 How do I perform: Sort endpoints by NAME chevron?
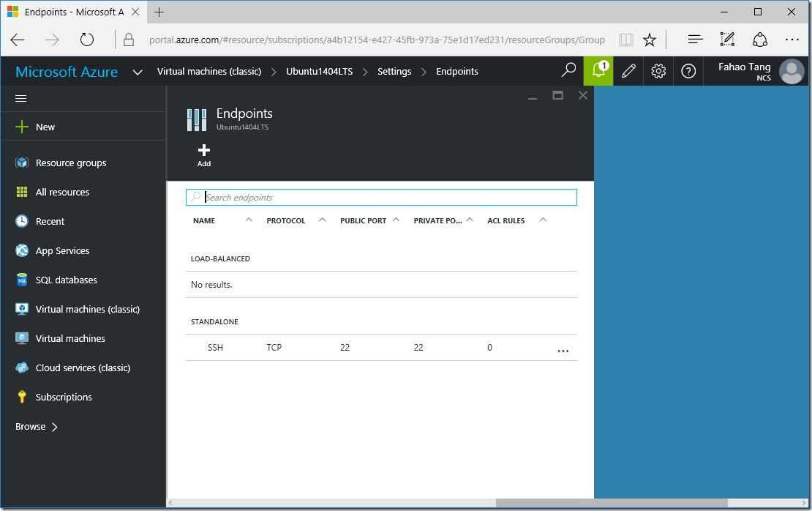(249, 220)
